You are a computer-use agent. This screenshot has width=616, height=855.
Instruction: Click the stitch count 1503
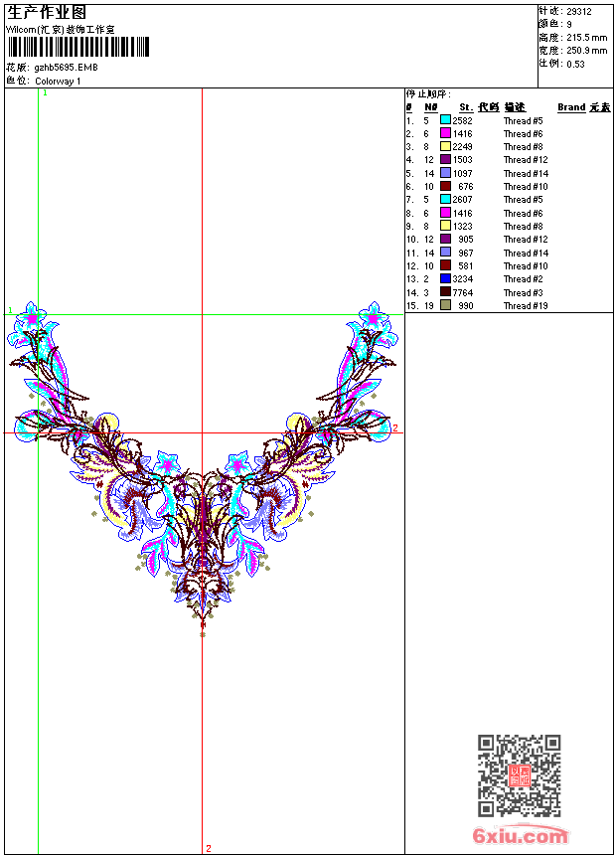463,160
